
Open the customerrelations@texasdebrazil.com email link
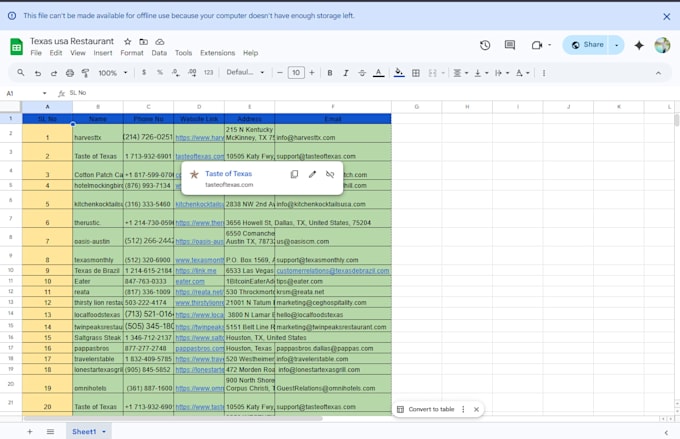[333, 271]
